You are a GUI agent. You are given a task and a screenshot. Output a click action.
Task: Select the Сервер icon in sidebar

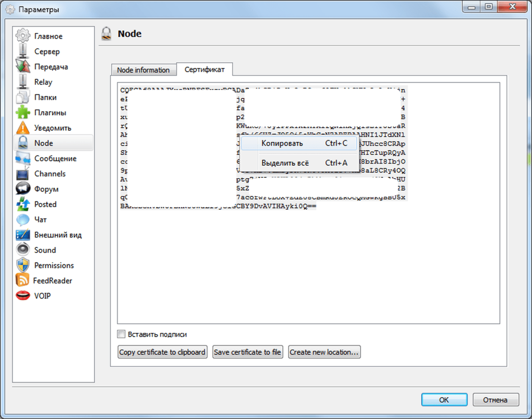23,52
